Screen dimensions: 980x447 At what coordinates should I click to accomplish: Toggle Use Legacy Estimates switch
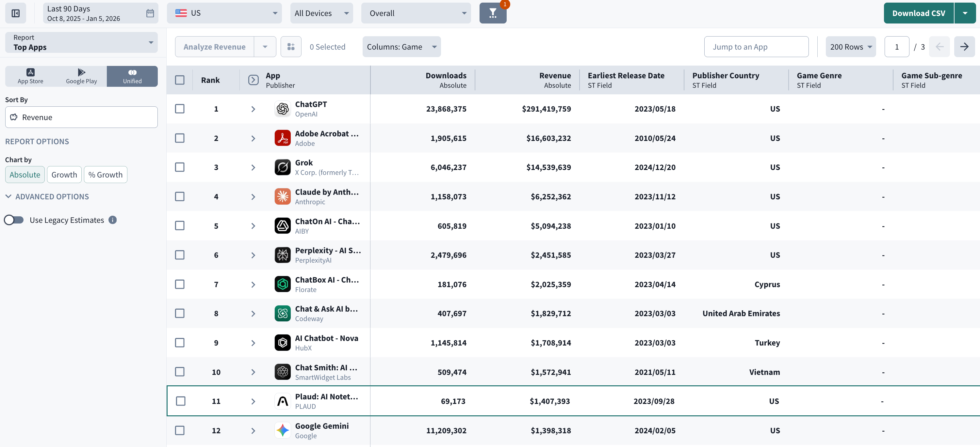pyautogui.click(x=14, y=220)
